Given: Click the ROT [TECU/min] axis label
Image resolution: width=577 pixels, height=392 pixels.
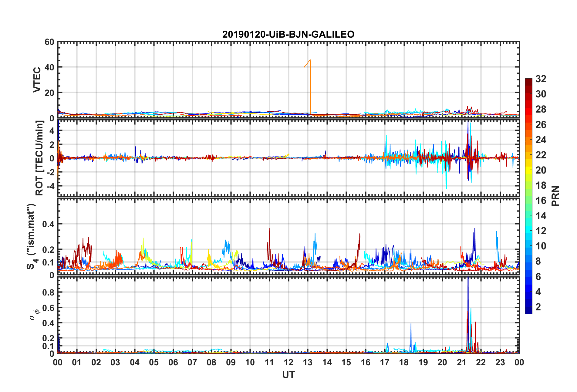Looking at the screenshot, I should [x=39, y=158].
